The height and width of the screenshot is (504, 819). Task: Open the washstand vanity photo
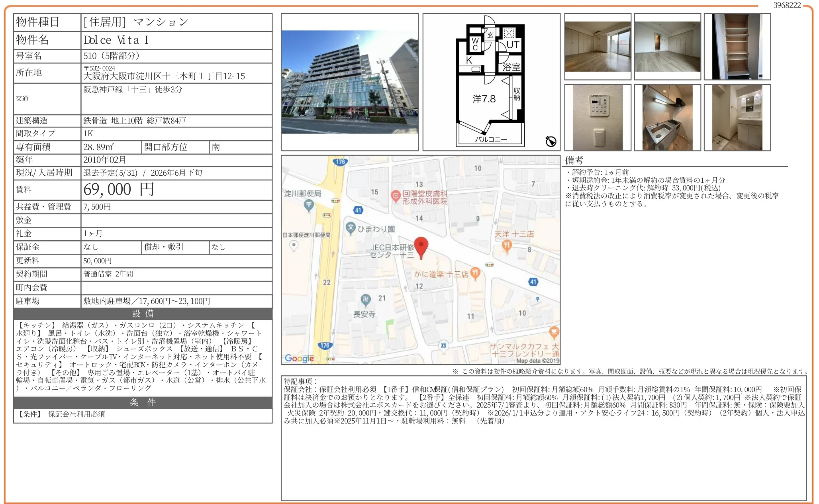[737, 117]
